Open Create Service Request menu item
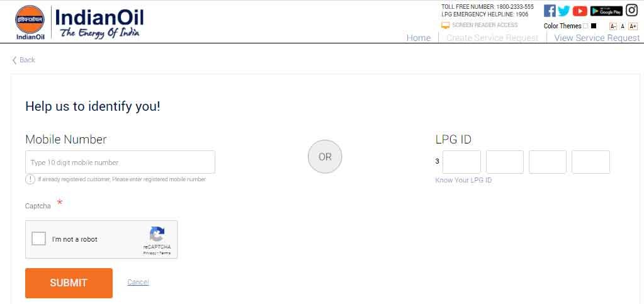This screenshot has height=304, width=644. 492,38
